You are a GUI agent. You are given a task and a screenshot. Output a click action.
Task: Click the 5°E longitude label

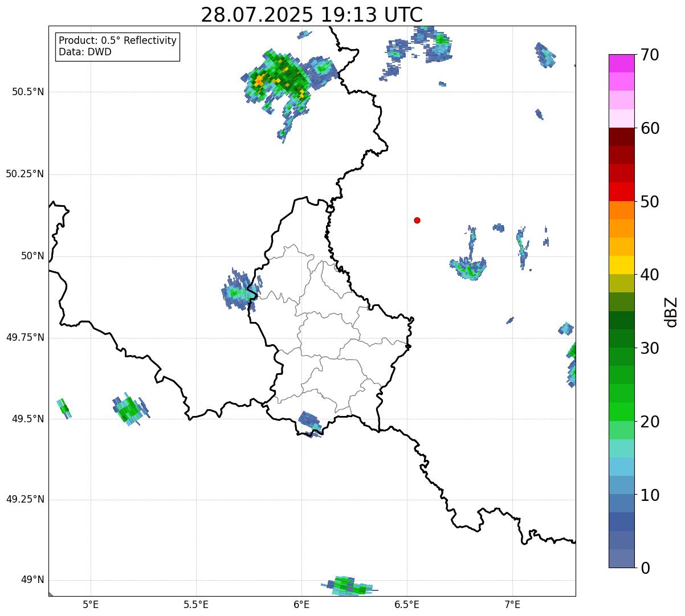91,605
